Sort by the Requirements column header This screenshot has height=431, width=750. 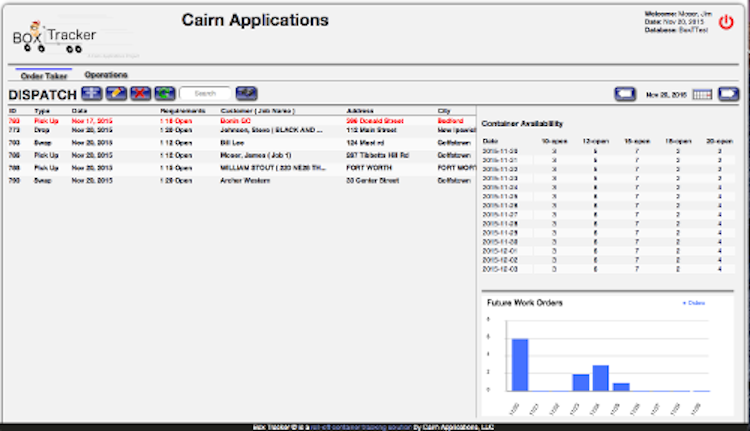pos(183,111)
